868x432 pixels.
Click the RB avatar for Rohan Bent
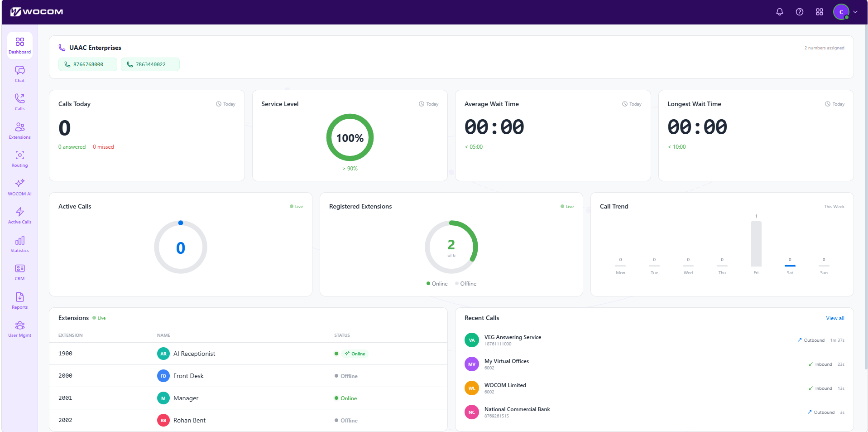click(163, 420)
